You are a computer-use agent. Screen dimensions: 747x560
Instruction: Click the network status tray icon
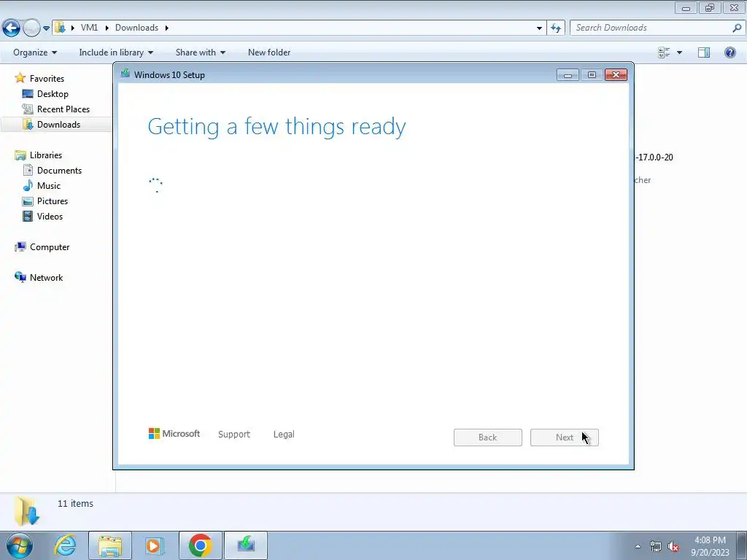tap(656, 546)
